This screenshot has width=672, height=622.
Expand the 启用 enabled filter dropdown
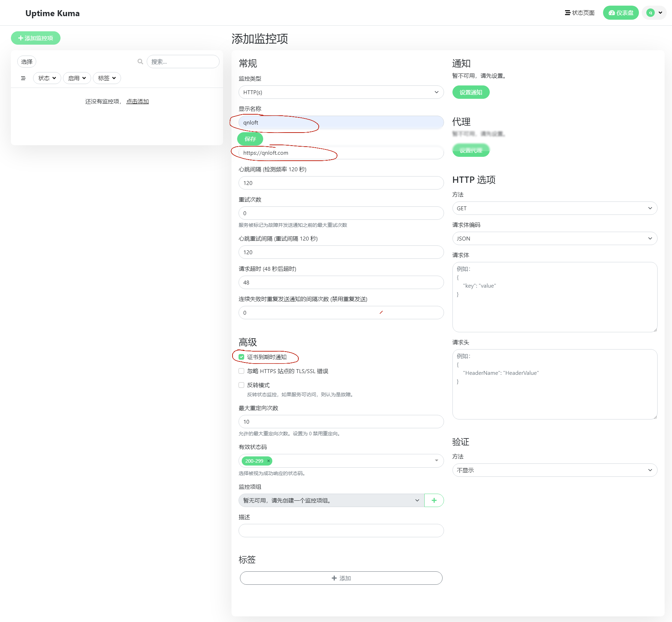pos(77,78)
